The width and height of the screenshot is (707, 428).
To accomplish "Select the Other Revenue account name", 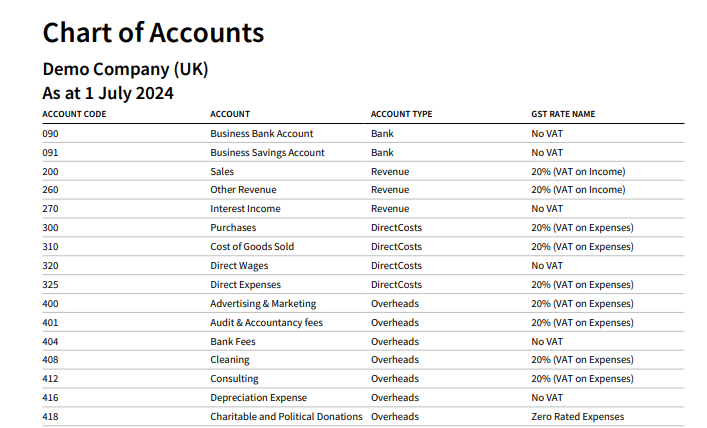I will 243,190.
